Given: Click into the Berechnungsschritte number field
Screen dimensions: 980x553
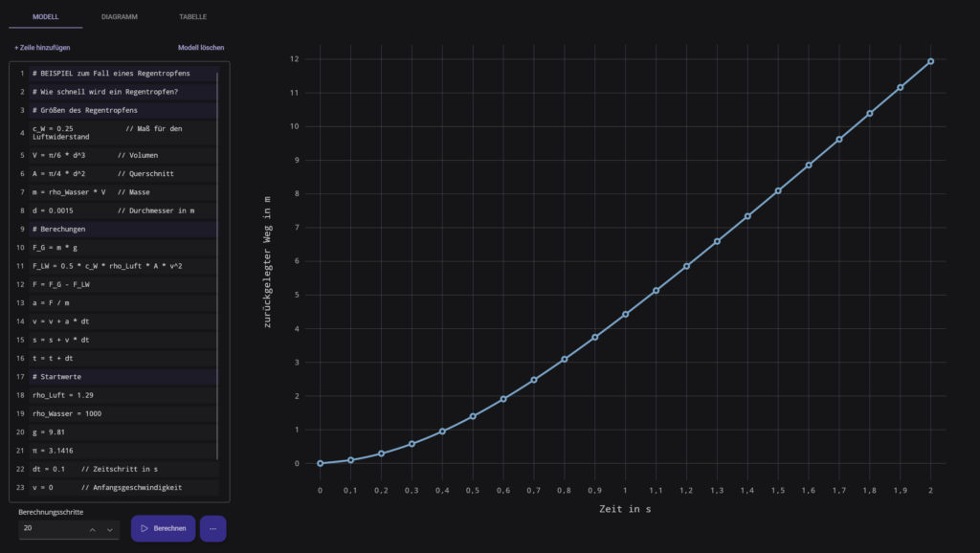Looking at the screenshot, I should [x=50, y=528].
